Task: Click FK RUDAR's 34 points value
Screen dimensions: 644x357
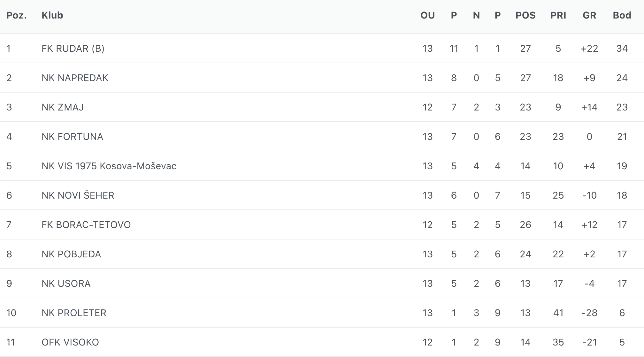Action: coord(622,49)
